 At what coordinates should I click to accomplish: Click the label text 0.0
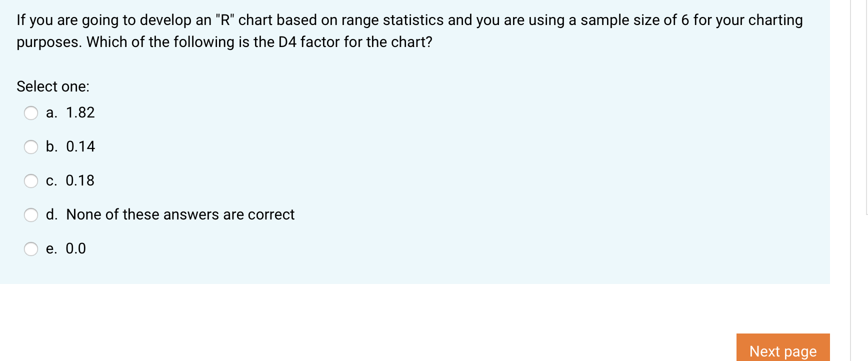(x=76, y=248)
